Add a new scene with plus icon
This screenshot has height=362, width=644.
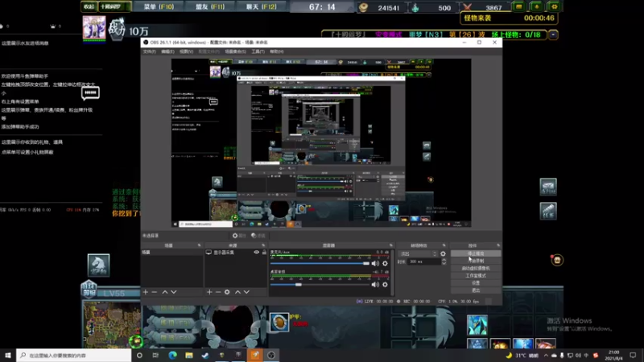(146, 292)
